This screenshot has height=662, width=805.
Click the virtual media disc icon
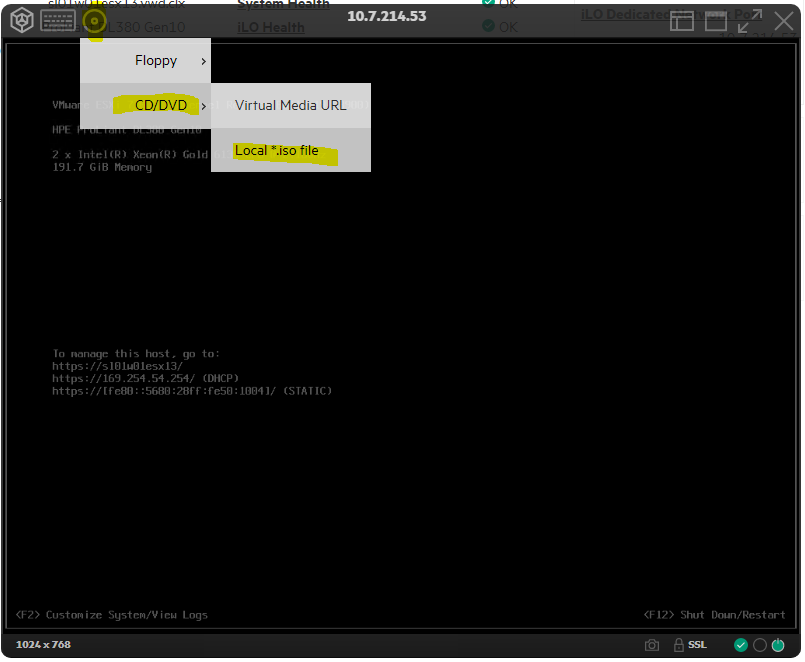(94, 21)
